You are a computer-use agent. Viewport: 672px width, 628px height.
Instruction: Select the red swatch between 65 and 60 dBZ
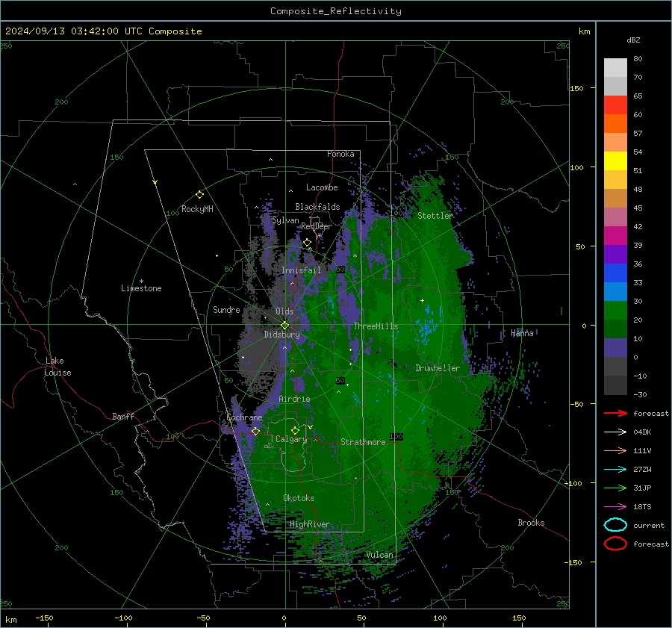click(x=615, y=105)
